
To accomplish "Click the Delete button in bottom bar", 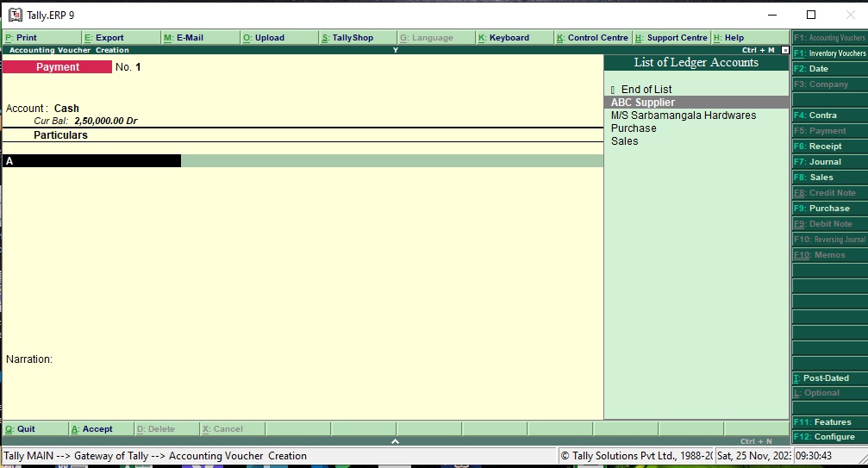I will (x=166, y=428).
